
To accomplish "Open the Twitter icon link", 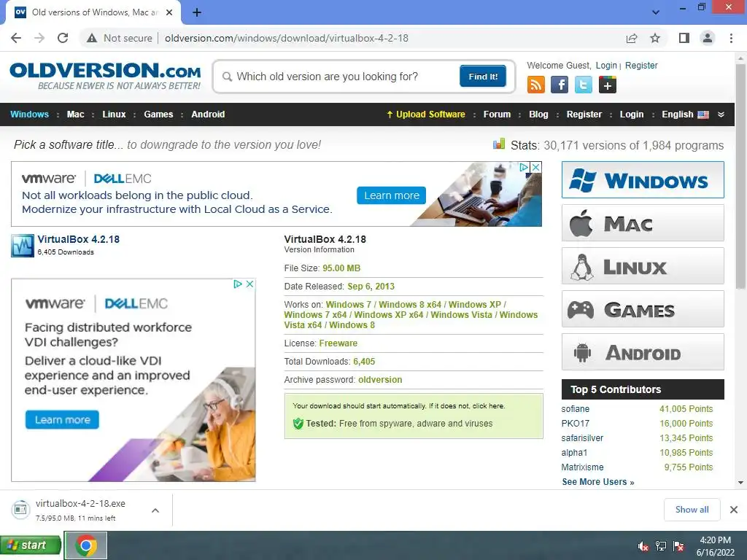I will [x=583, y=85].
